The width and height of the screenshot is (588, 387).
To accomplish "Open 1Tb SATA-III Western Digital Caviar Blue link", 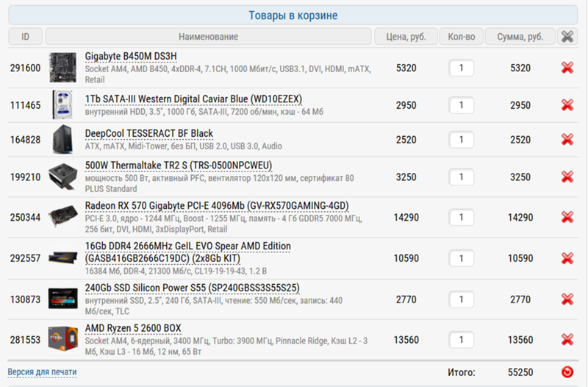I will (x=193, y=99).
